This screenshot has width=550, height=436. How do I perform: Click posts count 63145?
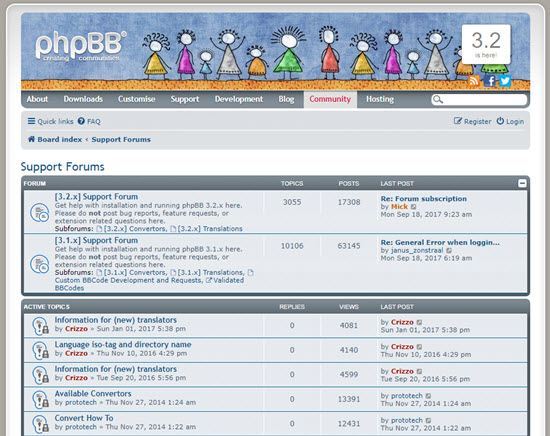(x=349, y=246)
